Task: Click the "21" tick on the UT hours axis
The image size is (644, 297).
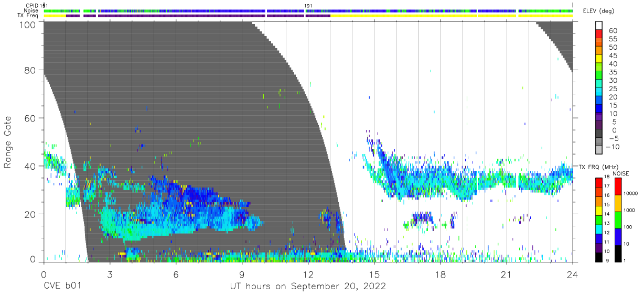Action: pyautogui.click(x=506, y=274)
